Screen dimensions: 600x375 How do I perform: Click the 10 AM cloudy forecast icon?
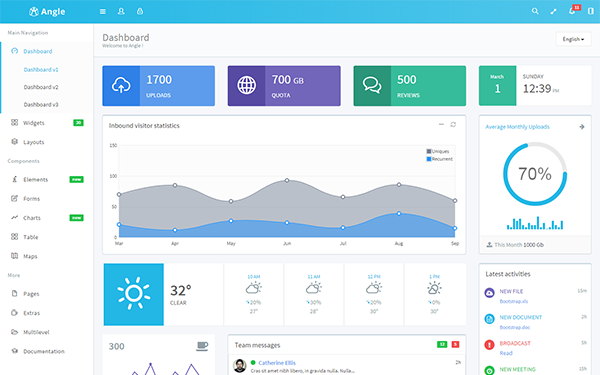point(253,287)
